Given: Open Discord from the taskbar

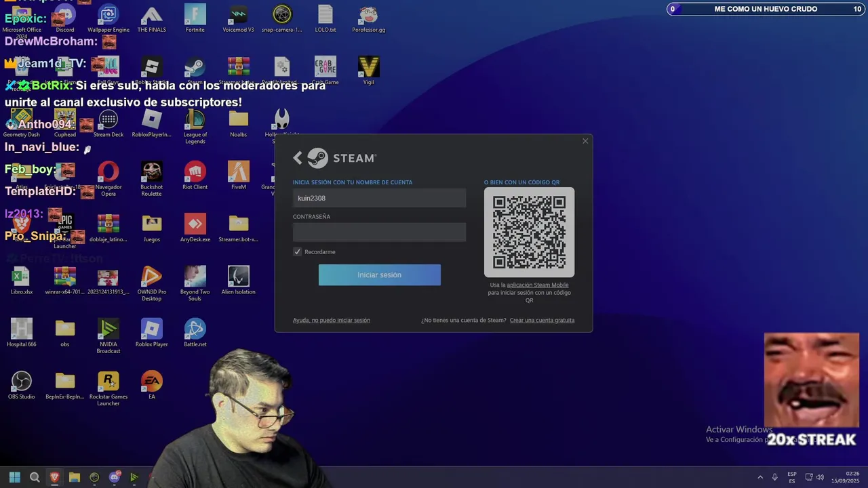Looking at the screenshot, I should (115, 477).
